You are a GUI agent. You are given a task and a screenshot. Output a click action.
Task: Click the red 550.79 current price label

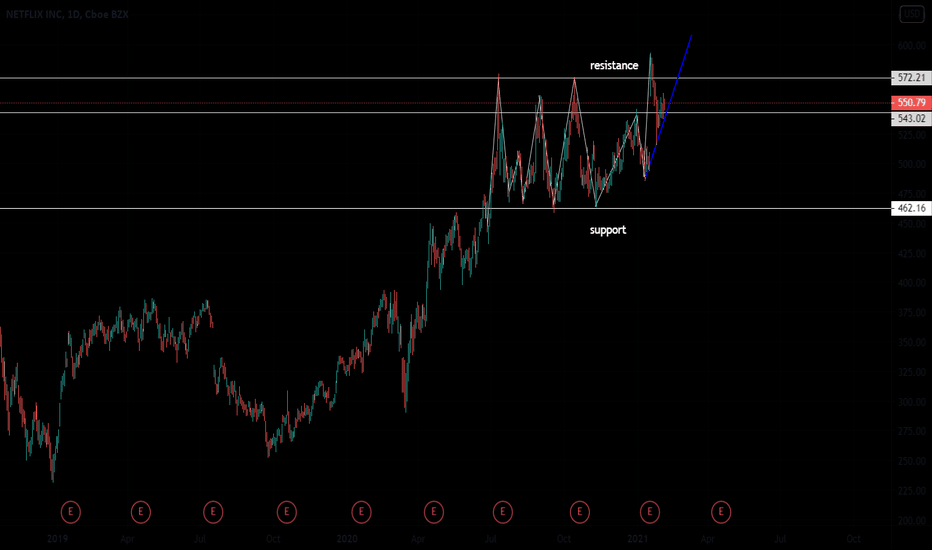coord(911,103)
